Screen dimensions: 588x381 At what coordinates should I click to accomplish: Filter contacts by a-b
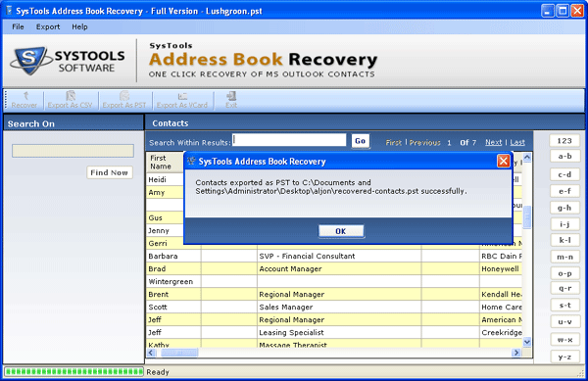564,156
